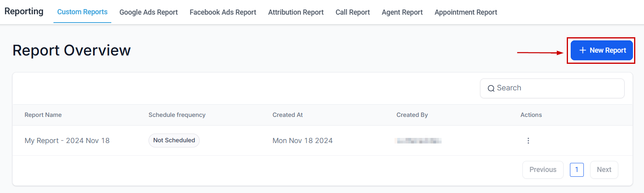
Task: Switch to Google Ads Report tab
Action: [x=149, y=12]
